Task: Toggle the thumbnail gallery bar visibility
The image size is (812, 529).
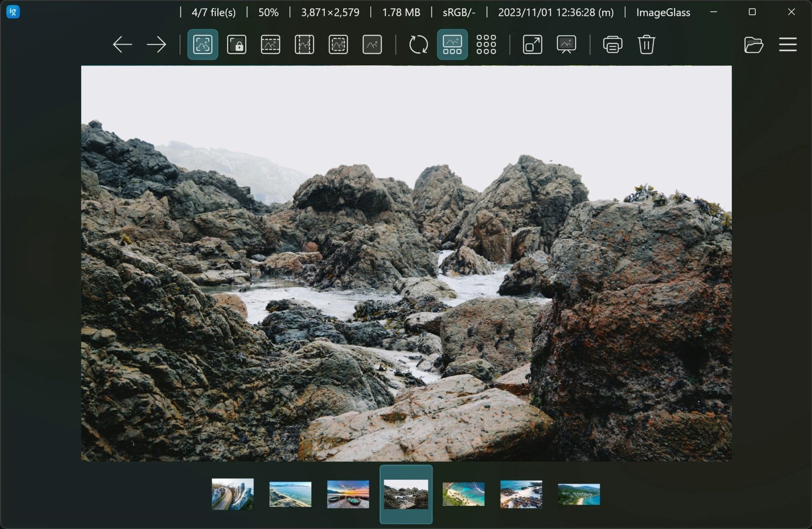Action: 452,44
